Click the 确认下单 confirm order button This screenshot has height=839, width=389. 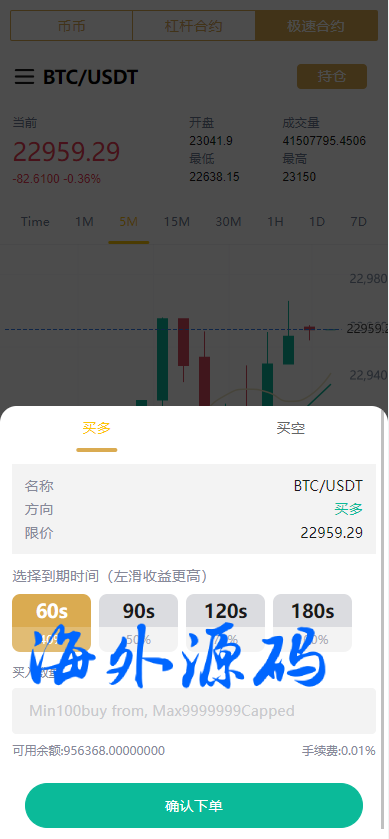(x=194, y=806)
